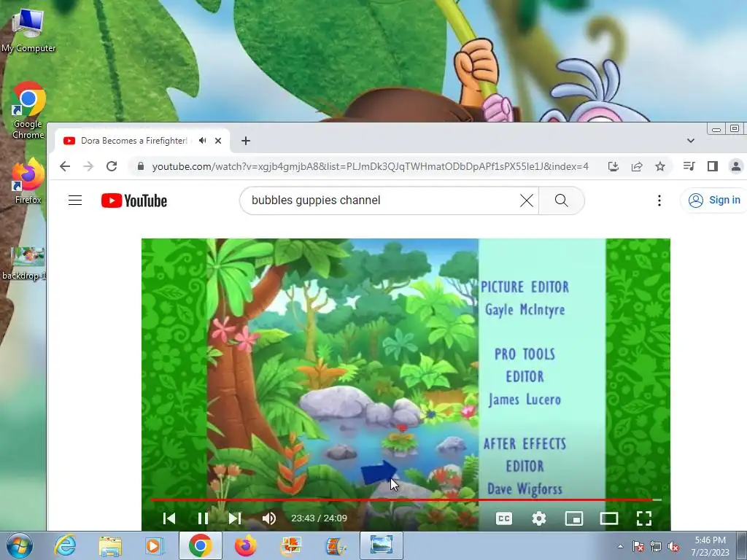Reload the current page
747x560 pixels.
(112, 166)
